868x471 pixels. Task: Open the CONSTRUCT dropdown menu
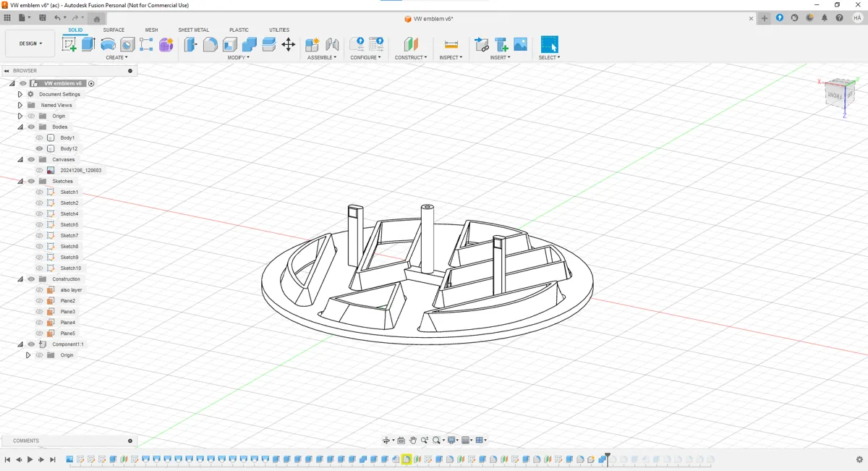(411, 57)
